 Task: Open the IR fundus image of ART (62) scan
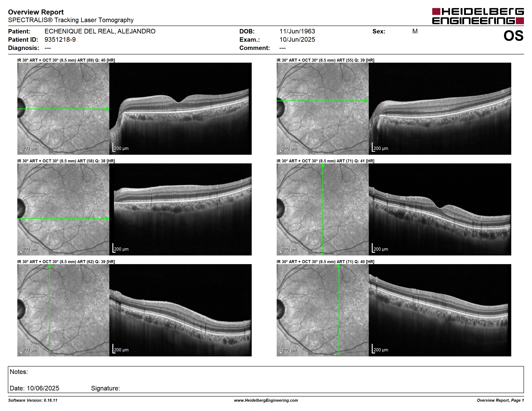(x=63, y=310)
